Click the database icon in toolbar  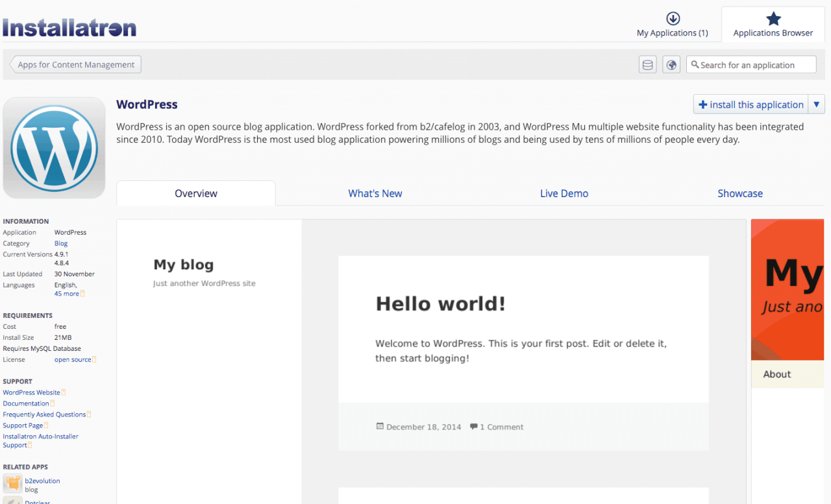[x=647, y=65]
